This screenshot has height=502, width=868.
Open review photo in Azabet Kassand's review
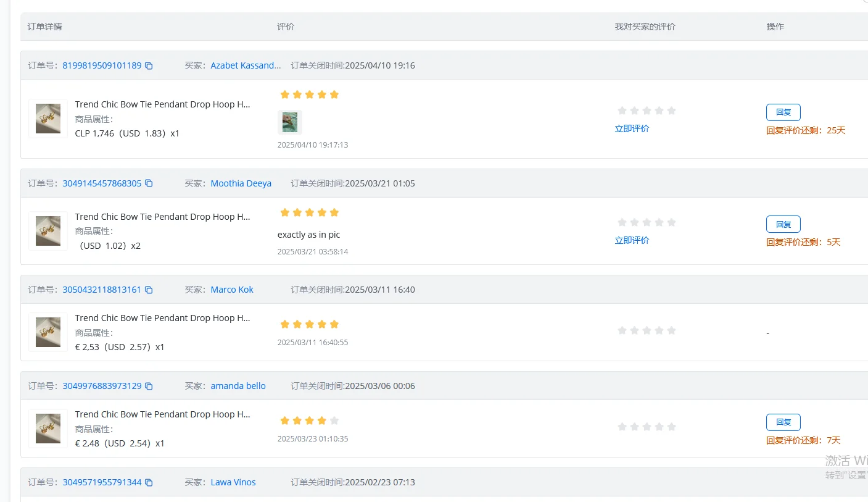coord(290,122)
